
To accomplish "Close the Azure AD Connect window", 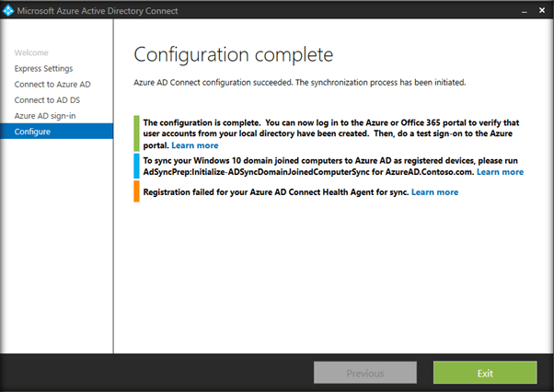I will (x=542, y=10).
